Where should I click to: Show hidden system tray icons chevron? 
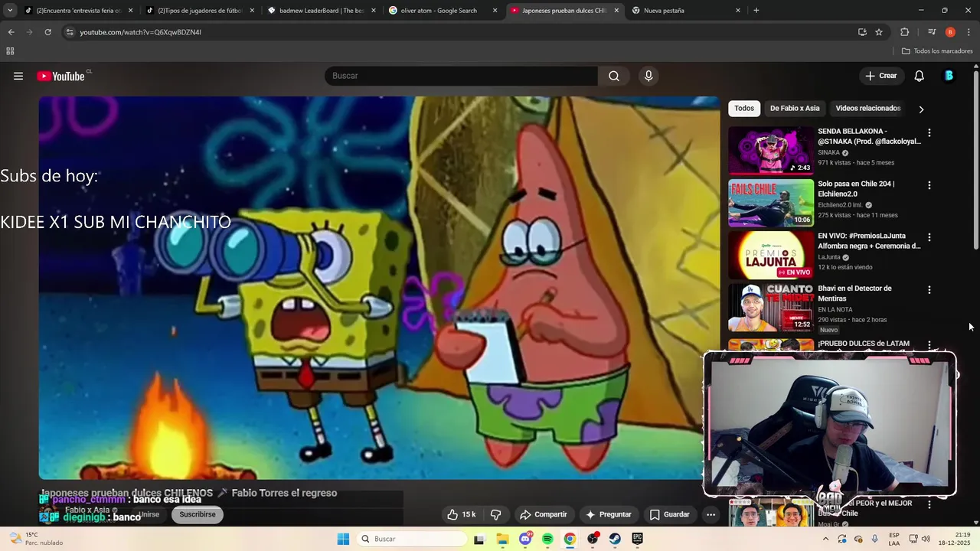tap(825, 539)
